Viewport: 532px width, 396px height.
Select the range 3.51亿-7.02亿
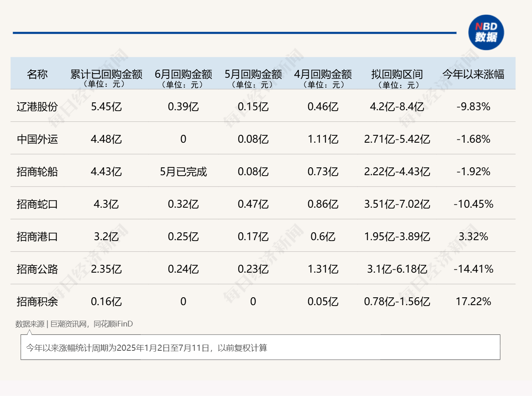(397, 204)
